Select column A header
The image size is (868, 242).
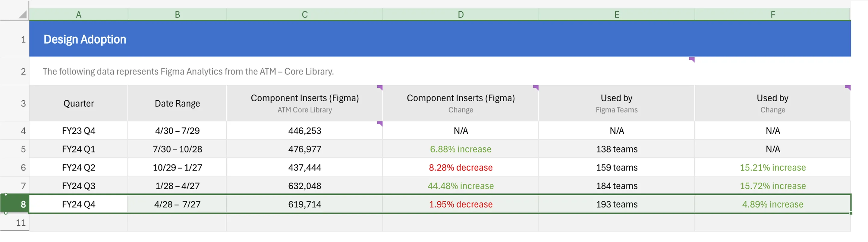[x=78, y=14]
